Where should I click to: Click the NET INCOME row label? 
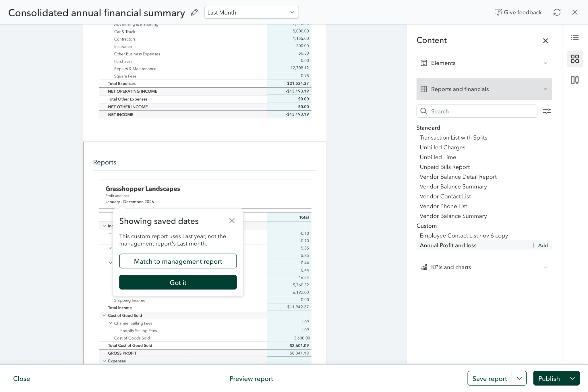point(121,115)
